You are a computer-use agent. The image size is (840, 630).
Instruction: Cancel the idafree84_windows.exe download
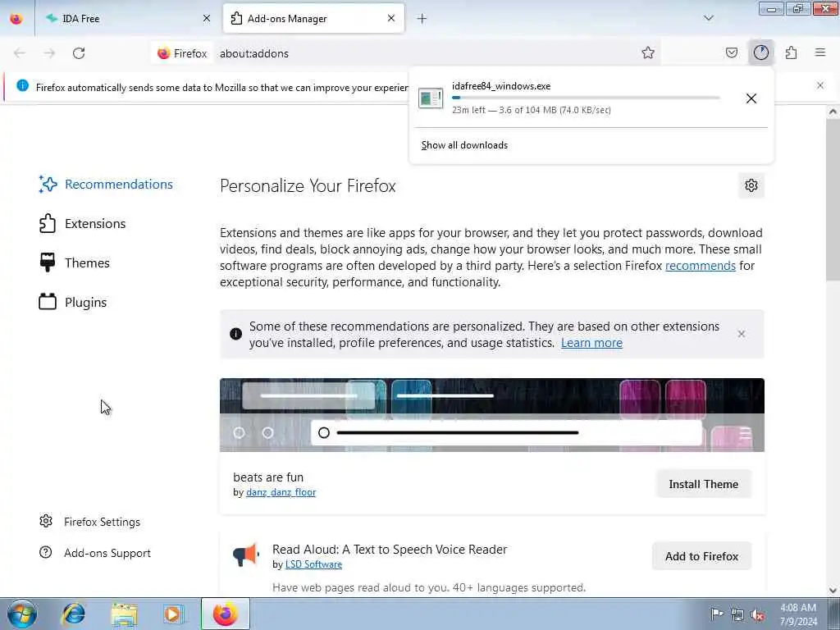751,98
